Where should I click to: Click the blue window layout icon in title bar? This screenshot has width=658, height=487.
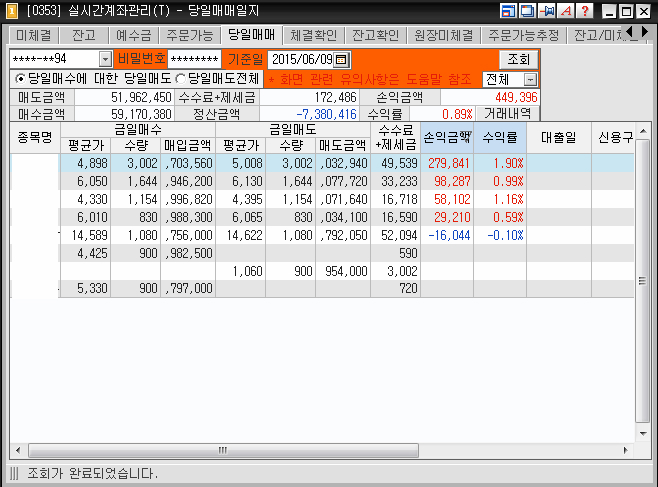[x=510, y=11]
